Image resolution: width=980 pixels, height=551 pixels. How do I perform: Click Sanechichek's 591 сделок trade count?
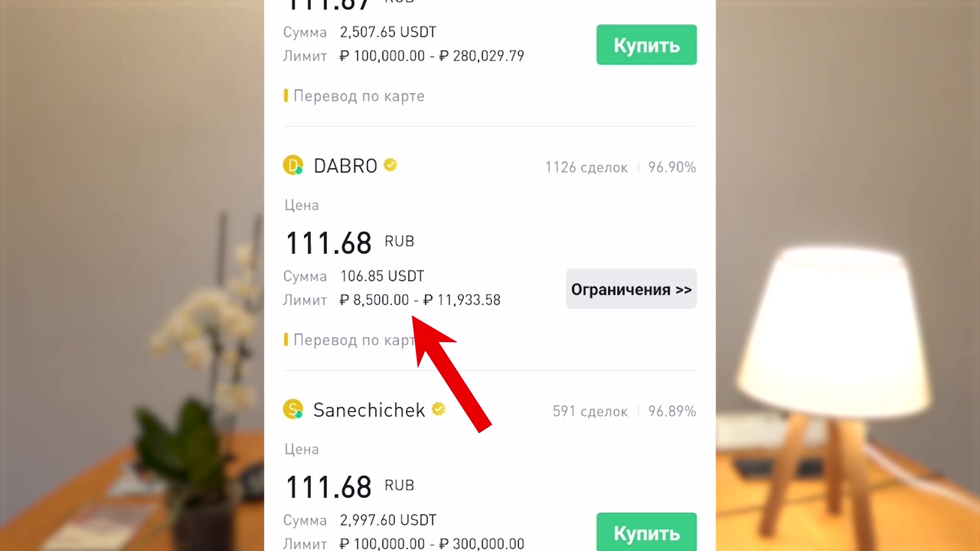[590, 411]
